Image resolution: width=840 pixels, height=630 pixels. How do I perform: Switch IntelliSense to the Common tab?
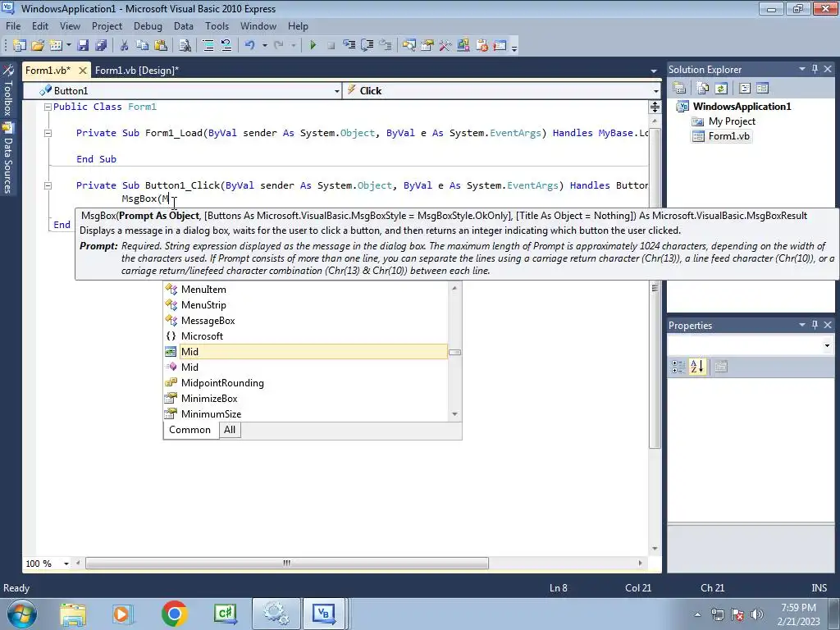(x=189, y=430)
